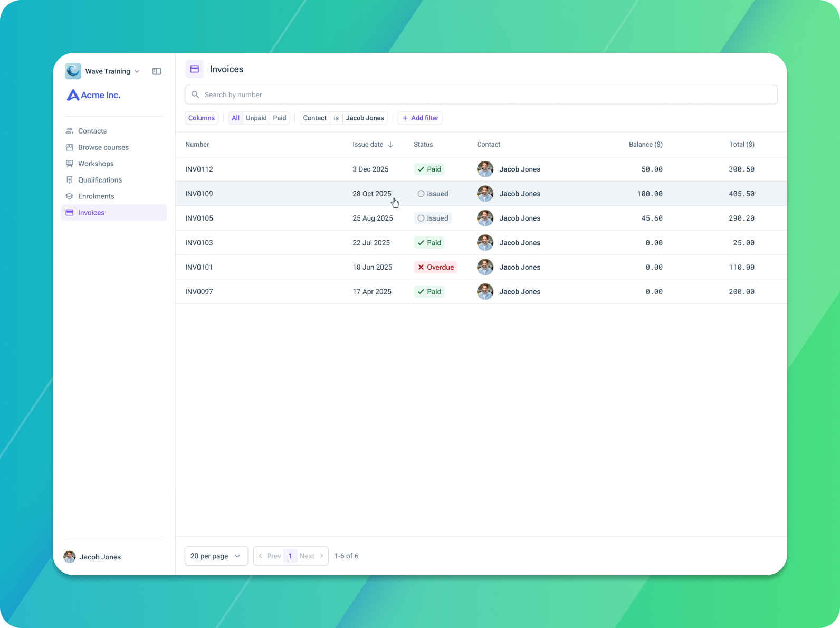
Task: Sort by the Contact column header
Action: point(489,145)
